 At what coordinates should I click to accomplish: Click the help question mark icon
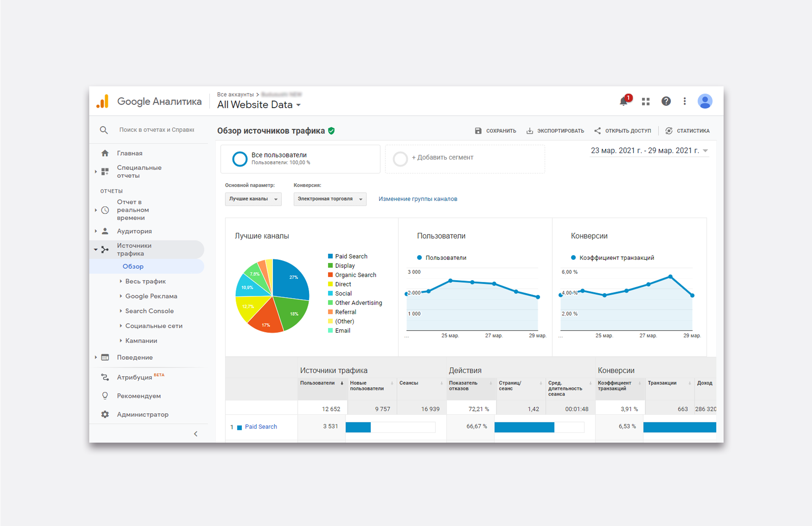pyautogui.click(x=666, y=101)
